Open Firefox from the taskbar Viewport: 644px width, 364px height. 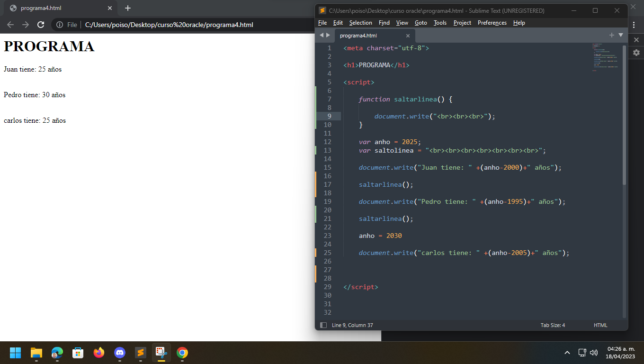point(99,353)
